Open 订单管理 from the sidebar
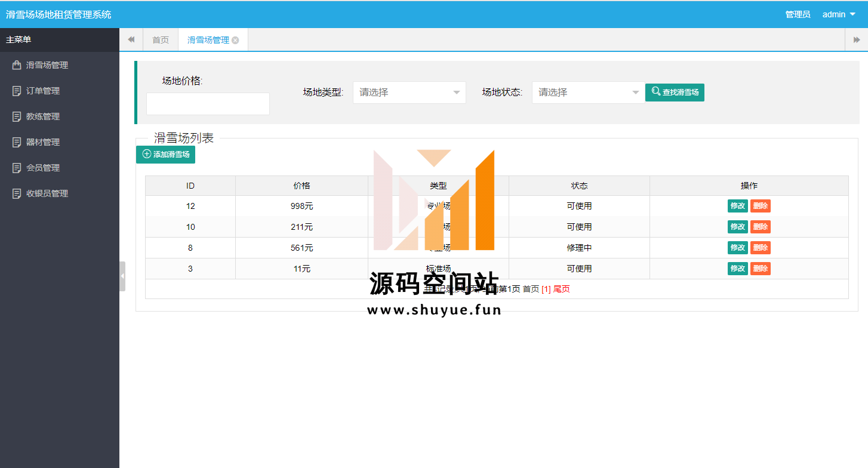Screen dimensions: 868x468 (43, 91)
